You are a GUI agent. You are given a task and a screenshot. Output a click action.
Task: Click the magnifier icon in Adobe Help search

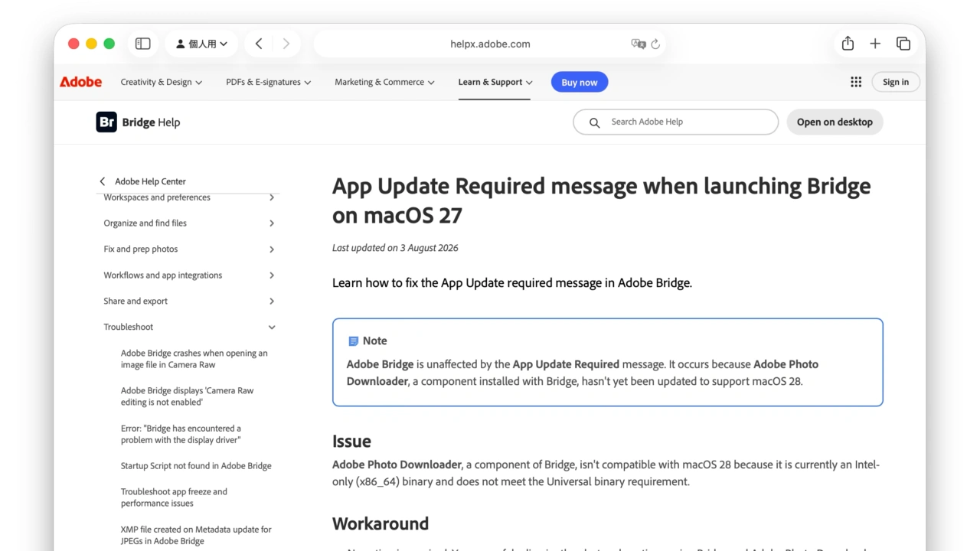(x=594, y=122)
